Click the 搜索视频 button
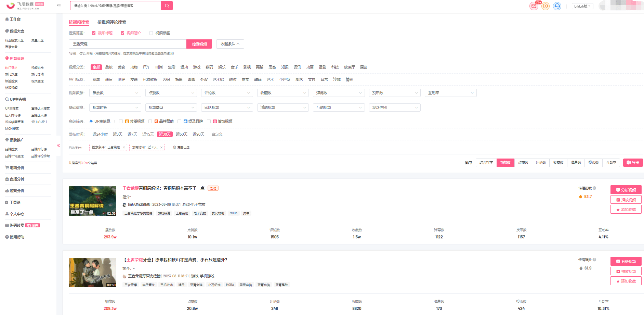This screenshot has width=644, height=315. tap(199, 44)
